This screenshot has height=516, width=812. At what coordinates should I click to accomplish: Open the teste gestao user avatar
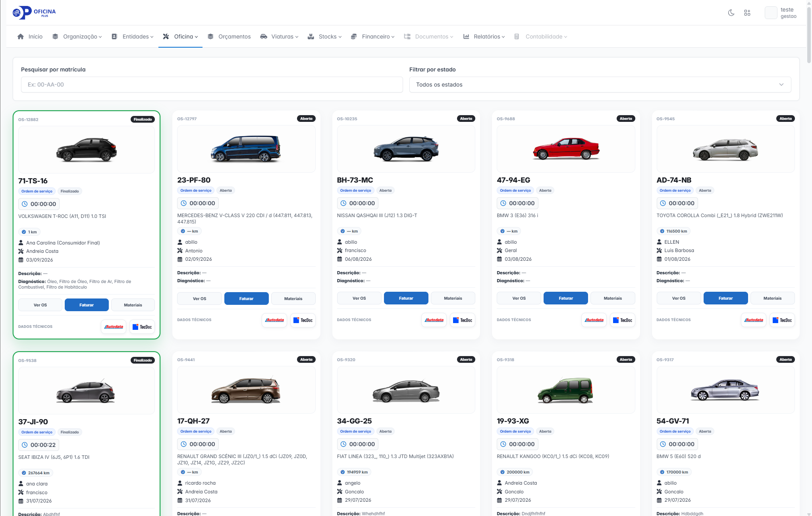click(771, 13)
